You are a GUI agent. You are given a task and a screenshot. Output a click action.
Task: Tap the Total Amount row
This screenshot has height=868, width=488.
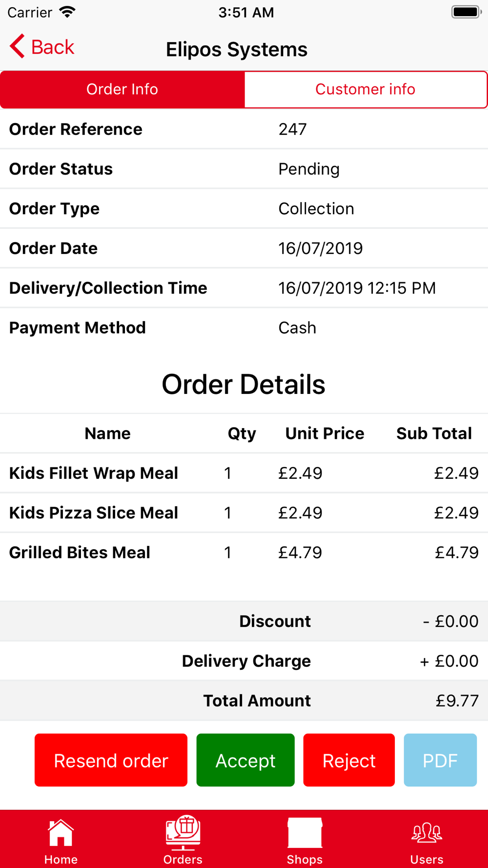pyautogui.click(x=244, y=701)
